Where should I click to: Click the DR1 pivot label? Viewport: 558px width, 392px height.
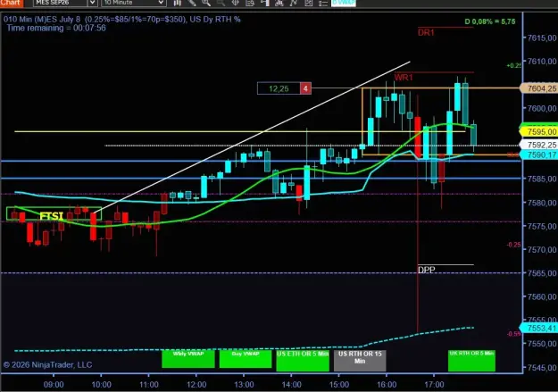point(426,33)
